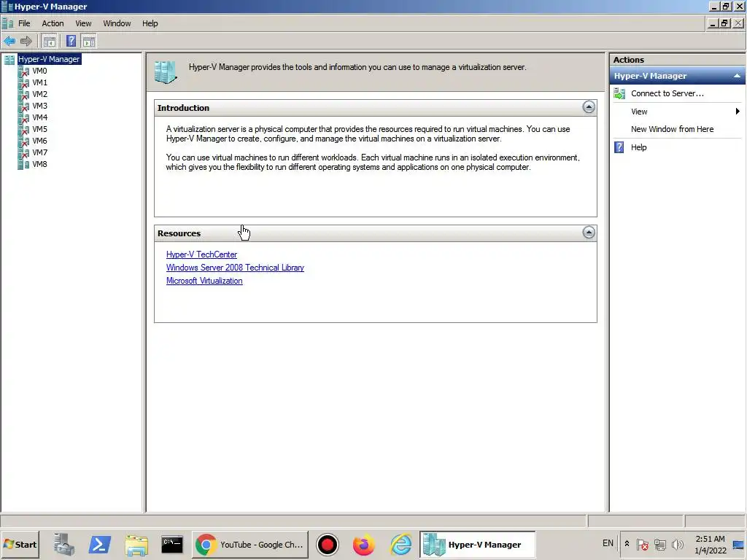Select the VM1 server in the tree
The width and height of the screenshot is (747, 560).
pyautogui.click(x=39, y=82)
